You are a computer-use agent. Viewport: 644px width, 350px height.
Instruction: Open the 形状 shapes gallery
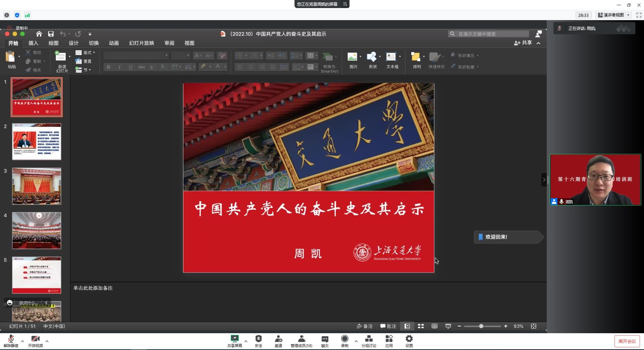click(373, 61)
